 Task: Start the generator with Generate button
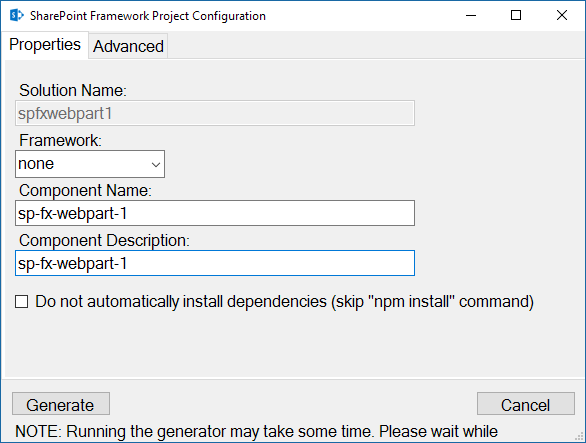click(61, 404)
